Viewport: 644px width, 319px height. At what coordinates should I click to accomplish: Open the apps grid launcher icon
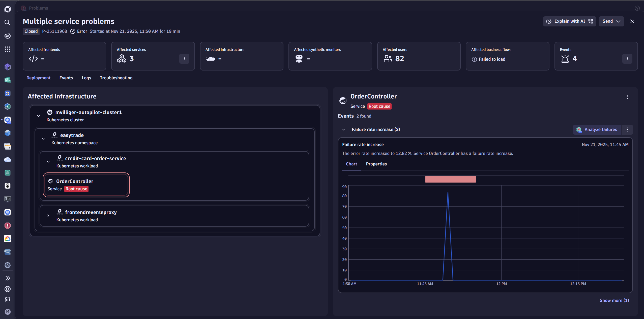tap(8, 49)
